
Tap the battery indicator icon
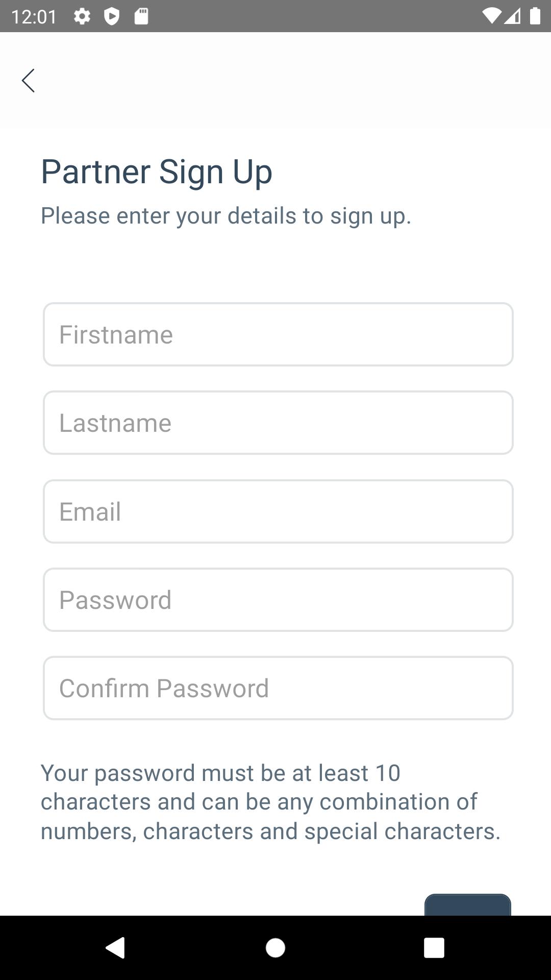pos(535,16)
